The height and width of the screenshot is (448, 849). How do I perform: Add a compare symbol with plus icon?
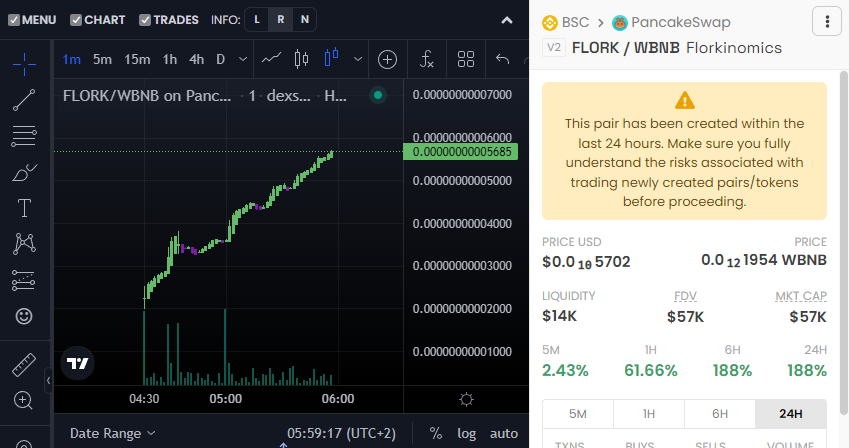tap(387, 59)
